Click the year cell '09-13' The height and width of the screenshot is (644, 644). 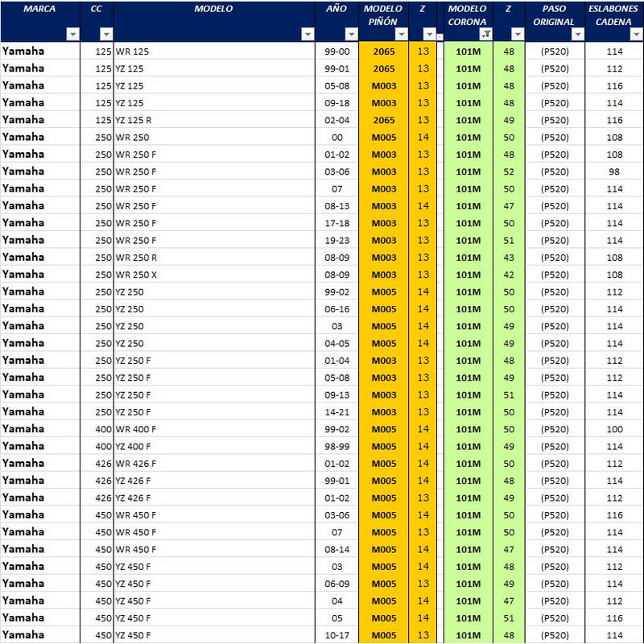336,395
